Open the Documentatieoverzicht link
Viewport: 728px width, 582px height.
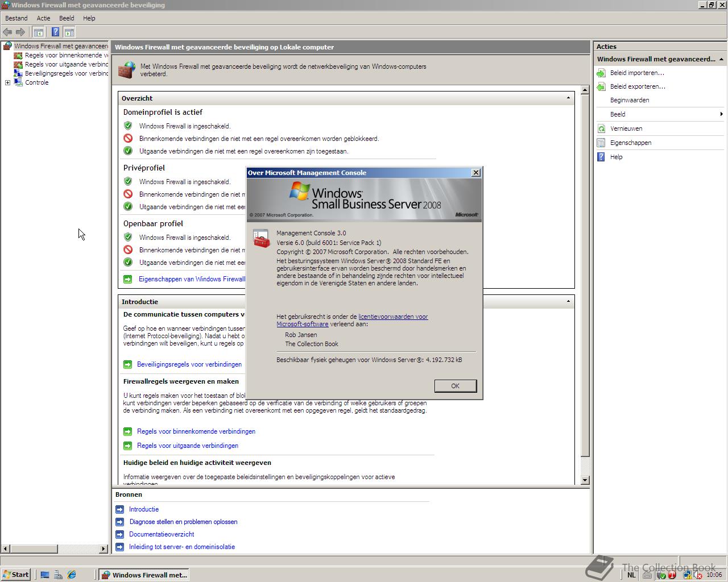click(x=162, y=534)
